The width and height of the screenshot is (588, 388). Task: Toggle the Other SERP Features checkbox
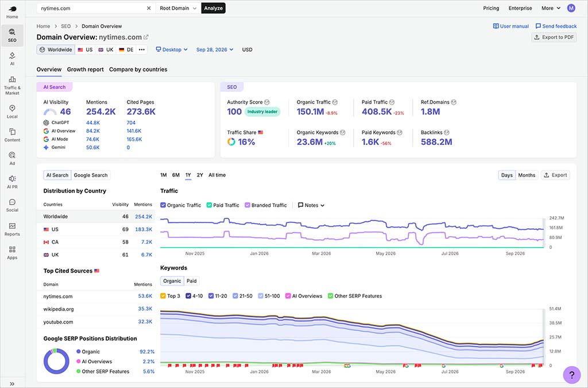(x=330, y=296)
